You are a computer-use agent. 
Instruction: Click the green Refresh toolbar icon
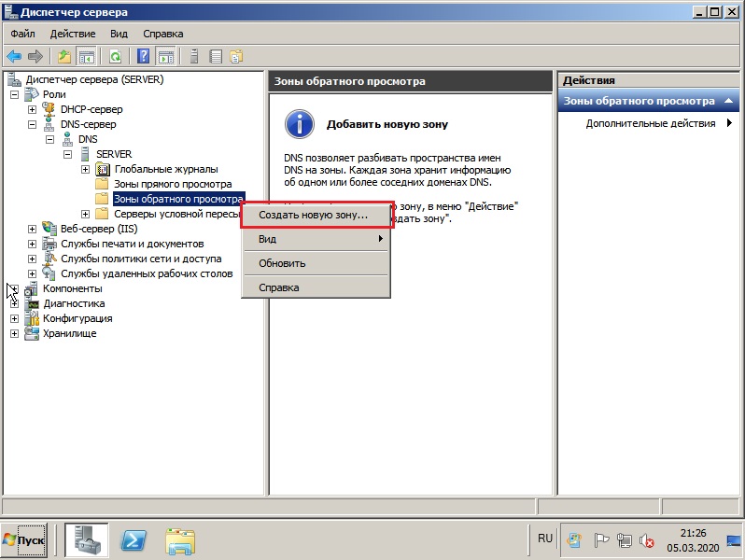click(x=116, y=57)
